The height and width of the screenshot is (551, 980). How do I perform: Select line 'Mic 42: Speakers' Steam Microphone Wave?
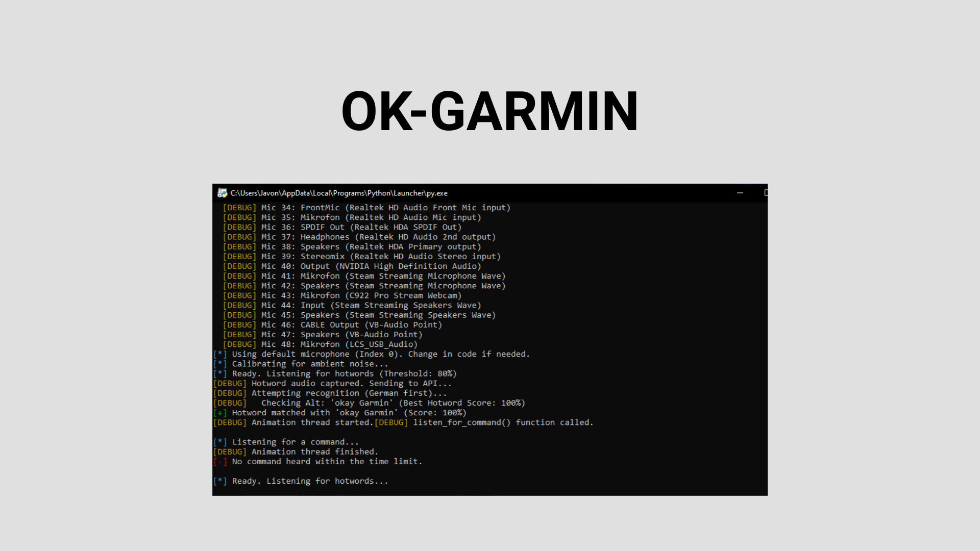[x=364, y=286]
